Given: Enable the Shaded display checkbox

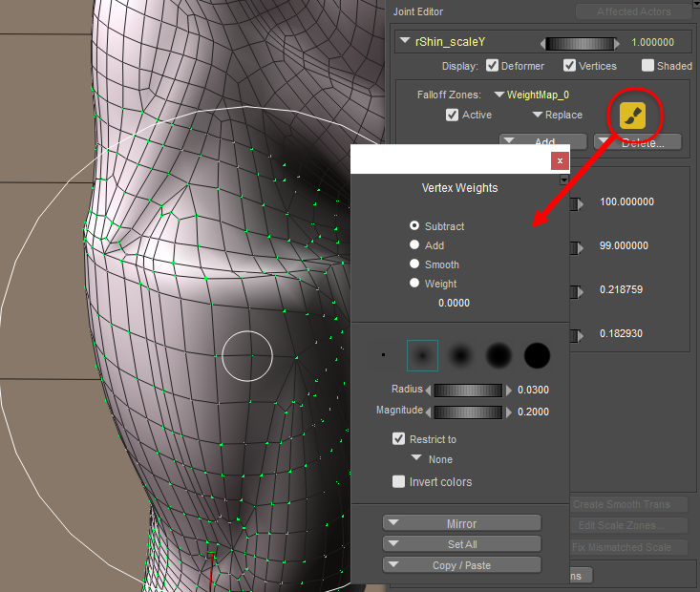Looking at the screenshot, I should tap(648, 66).
